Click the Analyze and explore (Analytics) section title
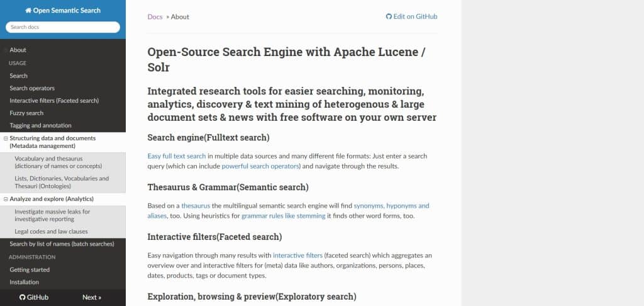This screenshot has height=306, width=644. click(52, 199)
